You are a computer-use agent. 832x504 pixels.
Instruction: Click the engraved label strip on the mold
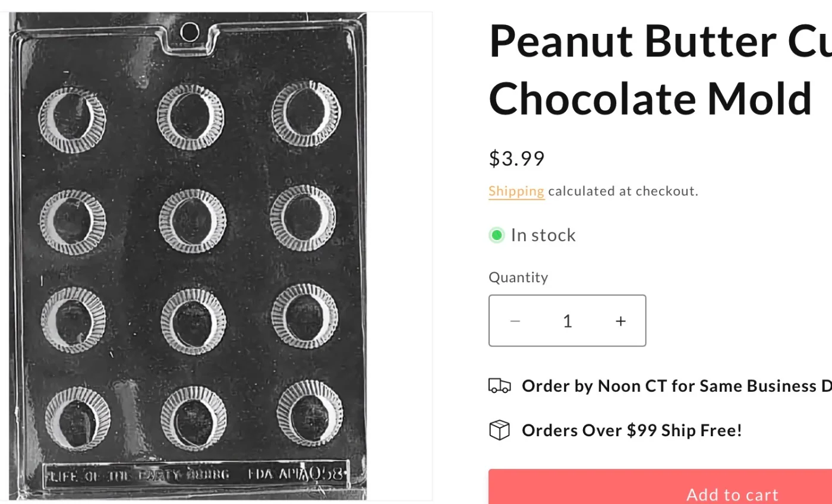[196, 474]
